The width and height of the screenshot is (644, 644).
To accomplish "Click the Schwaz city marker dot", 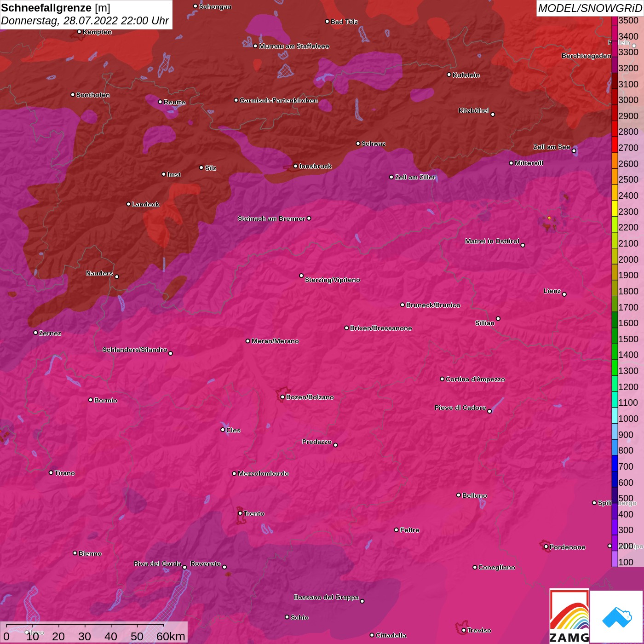I will [x=358, y=144].
